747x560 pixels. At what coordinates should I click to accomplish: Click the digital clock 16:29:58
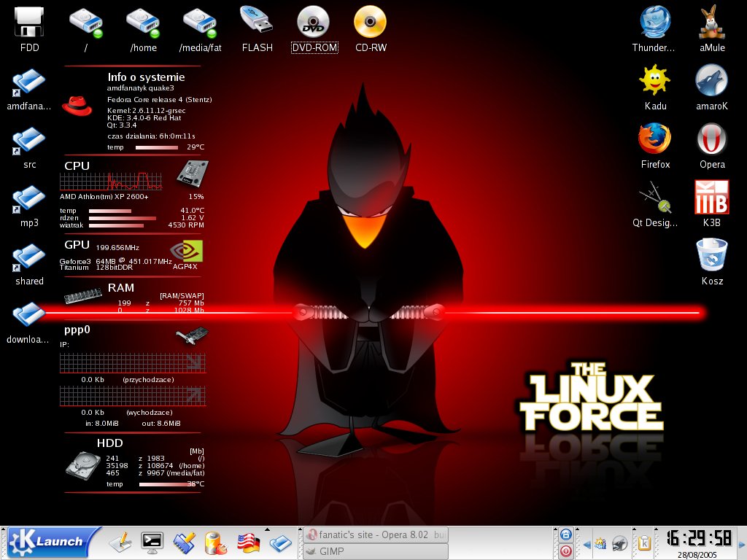click(x=698, y=538)
